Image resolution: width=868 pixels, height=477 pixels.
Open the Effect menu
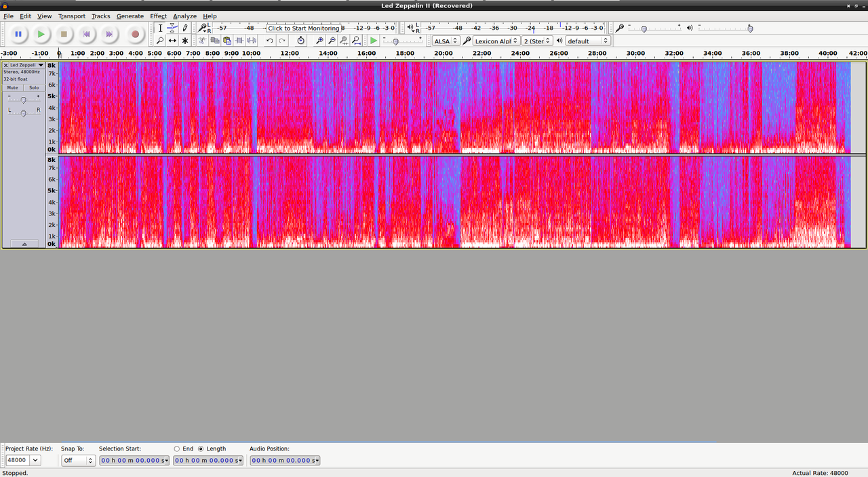(x=158, y=16)
